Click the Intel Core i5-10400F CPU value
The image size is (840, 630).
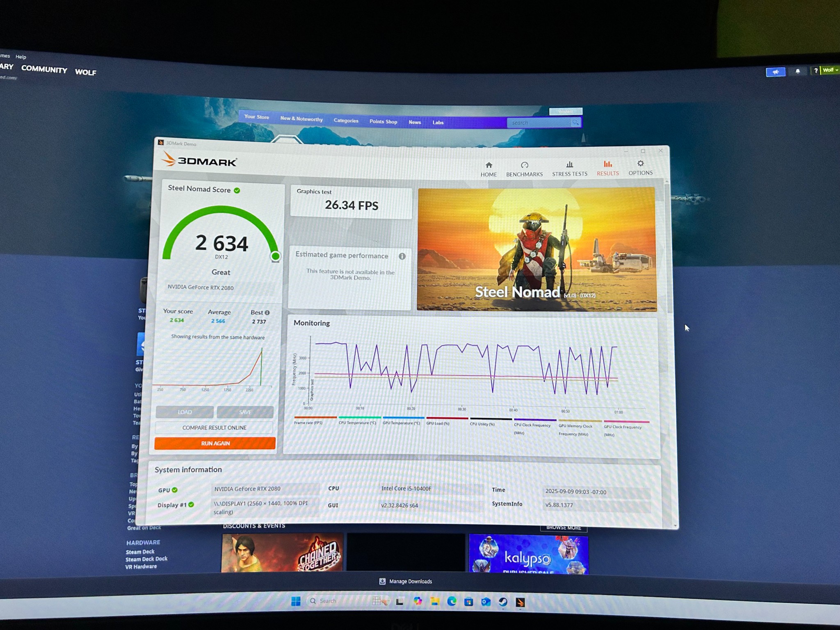[406, 488]
